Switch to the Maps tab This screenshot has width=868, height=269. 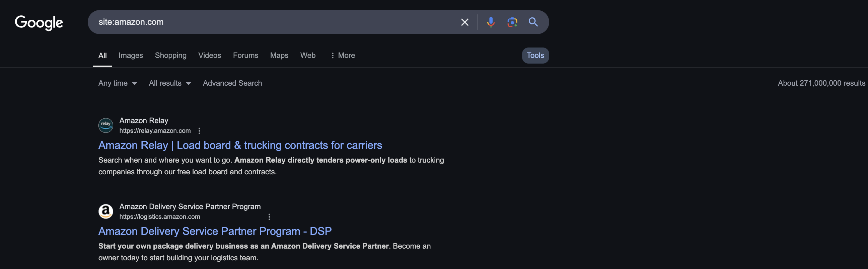(x=279, y=56)
